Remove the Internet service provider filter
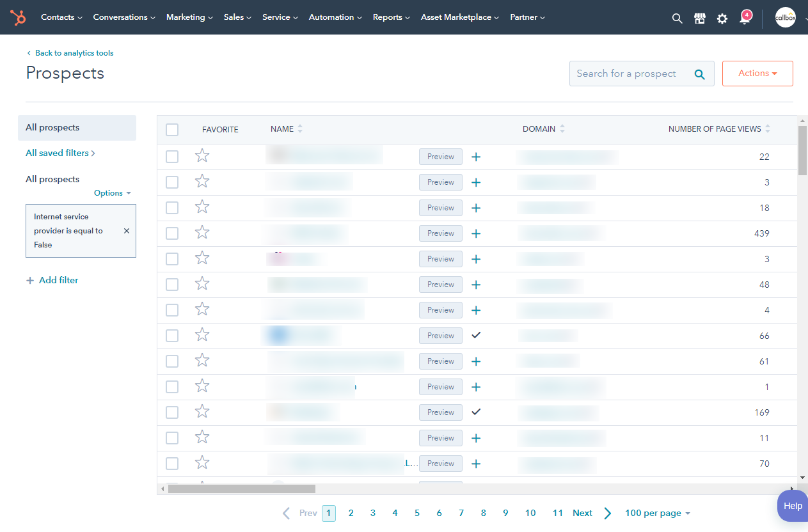The width and height of the screenshot is (808, 532). [x=126, y=231]
